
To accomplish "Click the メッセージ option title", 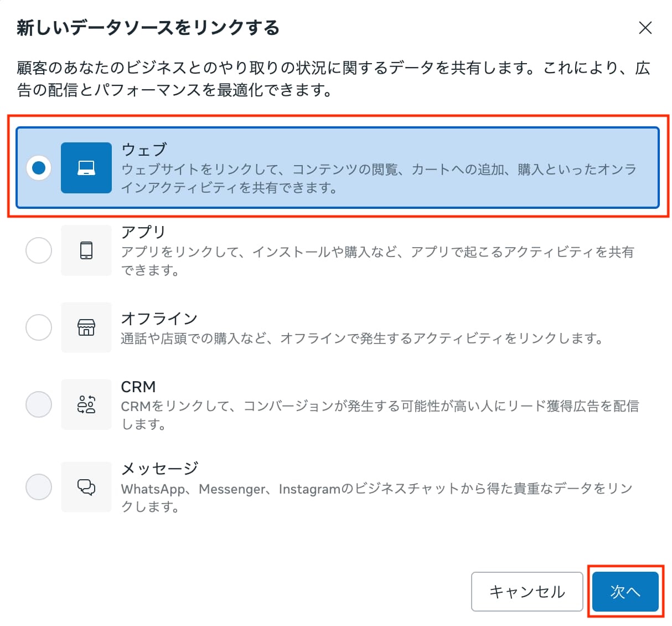I will pyautogui.click(x=159, y=469).
